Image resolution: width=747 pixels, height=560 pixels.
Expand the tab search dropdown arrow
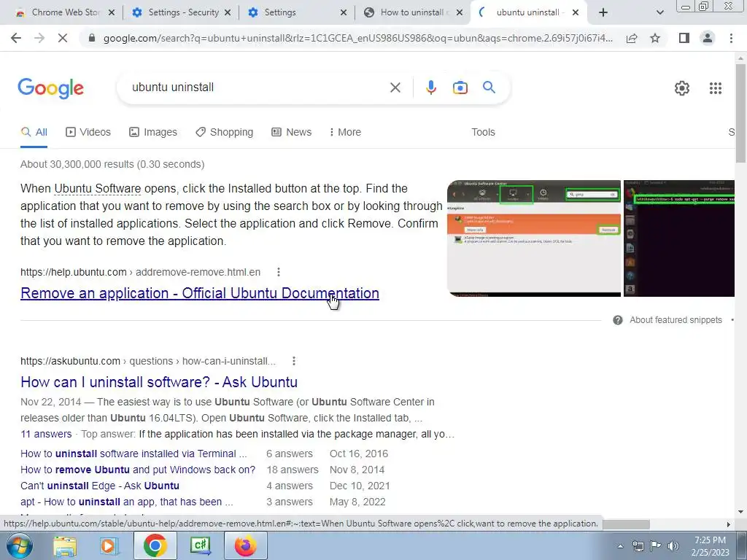(659, 12)
